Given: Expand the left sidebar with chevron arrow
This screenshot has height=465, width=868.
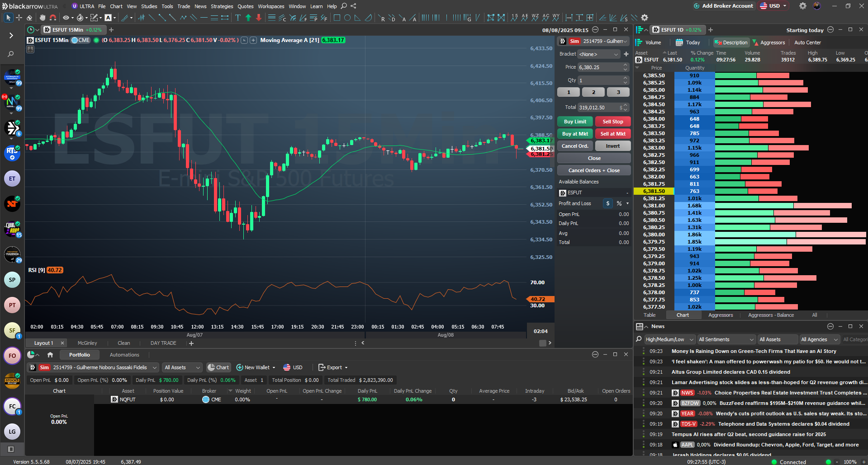Looking at the screenshot, I should pyautogui.click(x=11, y=35).
